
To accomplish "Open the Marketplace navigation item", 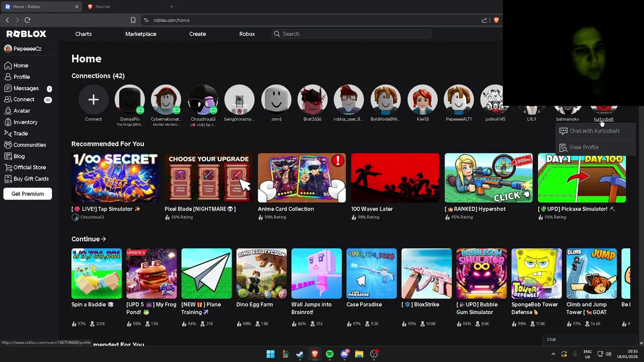I will [141, 34].
